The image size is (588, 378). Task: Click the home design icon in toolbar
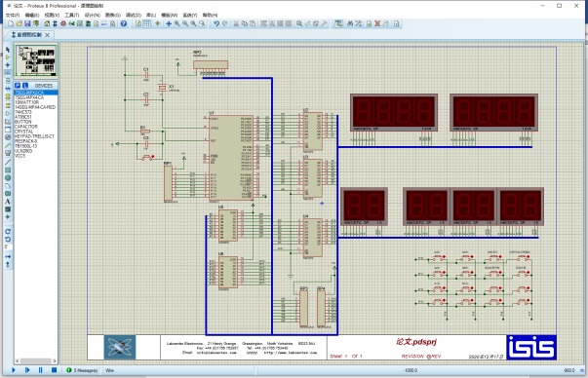(47, 23)
